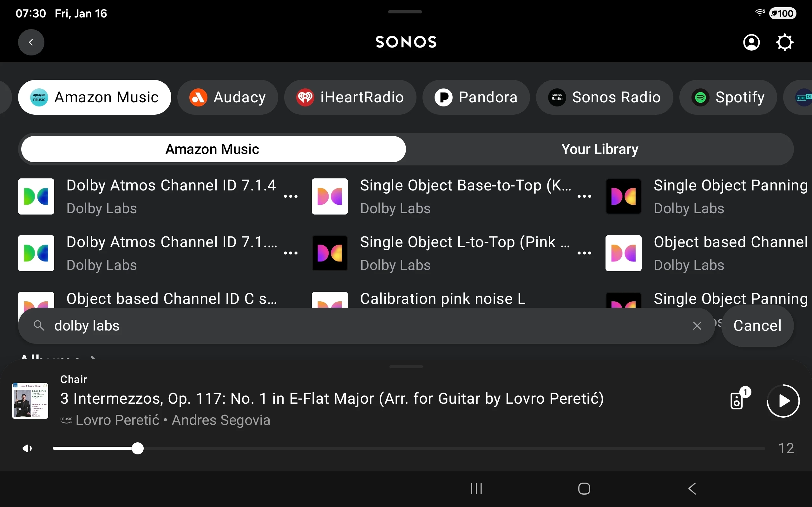The width and height of the screenshot is (812, 507).
Task: Tap the search magnifier icon
Action: (39, 326)
